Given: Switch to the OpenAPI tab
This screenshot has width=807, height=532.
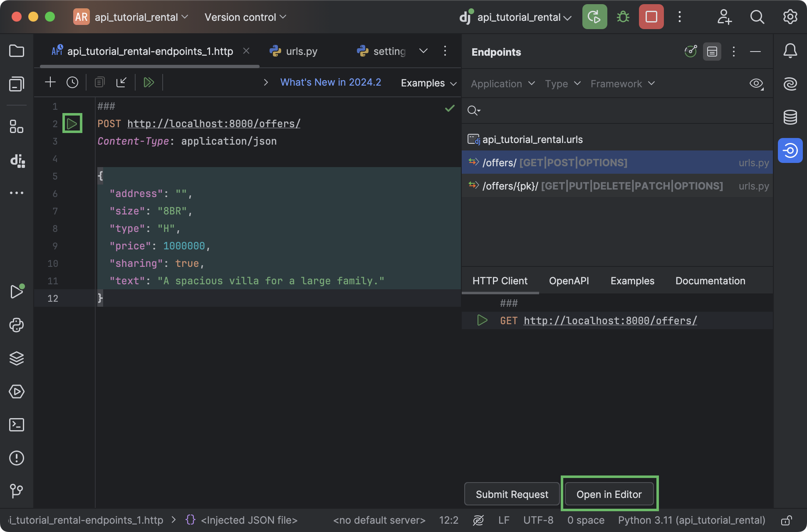Looking at the screenshot, I should 569,281.
